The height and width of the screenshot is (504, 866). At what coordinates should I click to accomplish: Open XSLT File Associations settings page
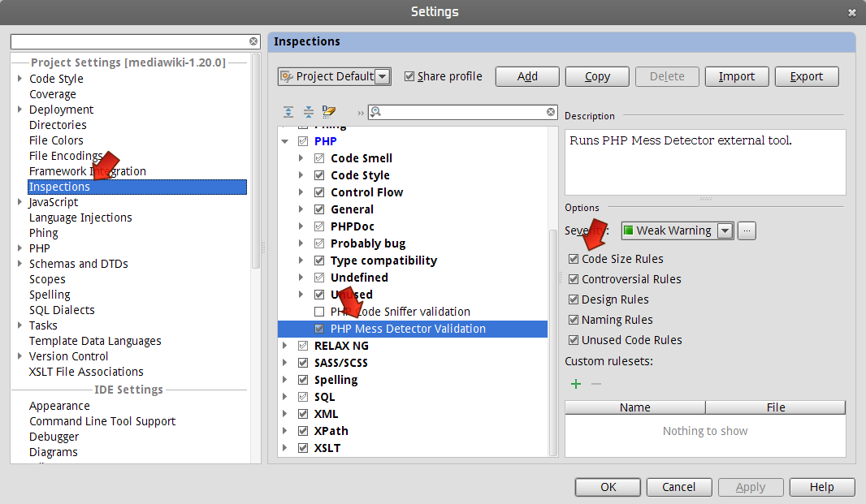click(x=86, y=372)
